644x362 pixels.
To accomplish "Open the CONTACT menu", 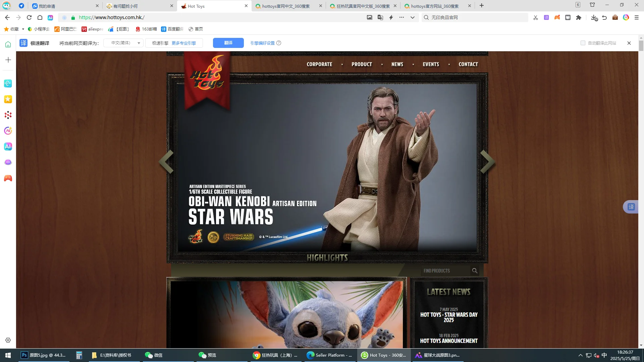I will pyautogui.click(x=468, y=64).
